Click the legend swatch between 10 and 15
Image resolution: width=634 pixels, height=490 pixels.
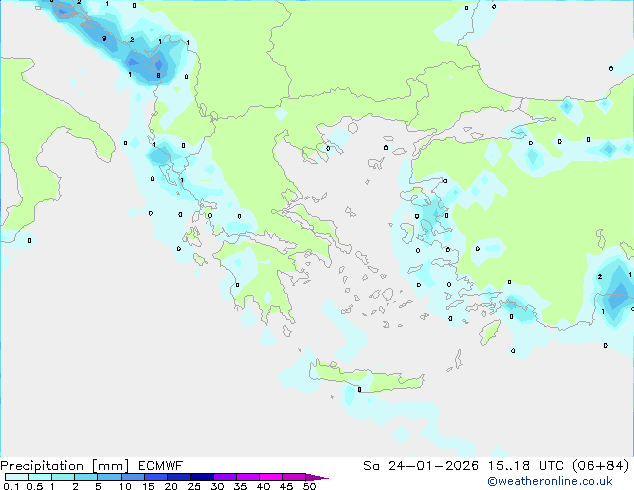132,477
